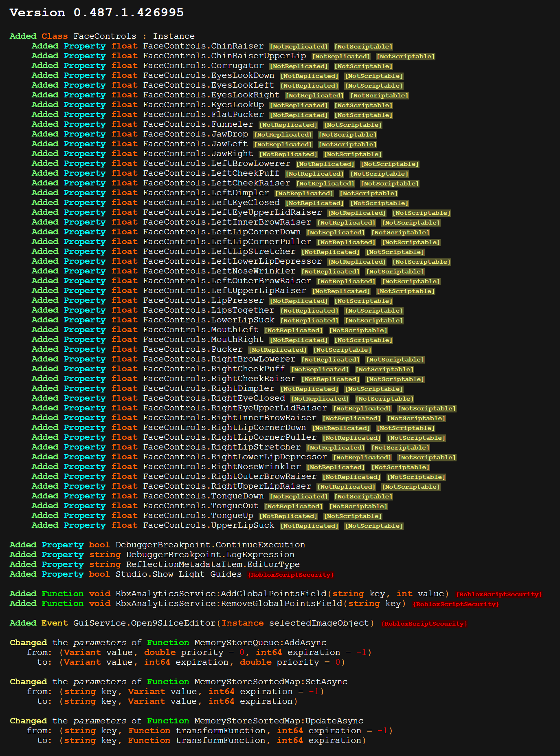This screenshot has height=756, width=560.
Task: Click FaceControls.LeftNoseWrinkler property name
Action: pyautogui.click(x=219, y=271)
